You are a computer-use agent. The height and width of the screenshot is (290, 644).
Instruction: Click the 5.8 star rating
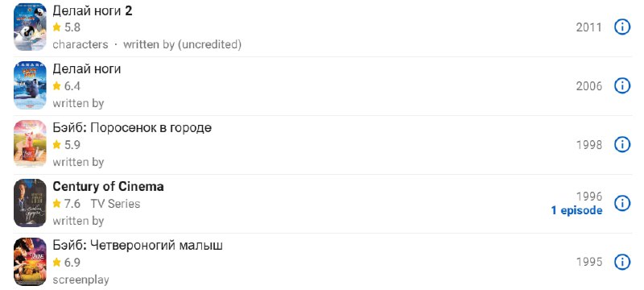67,27
